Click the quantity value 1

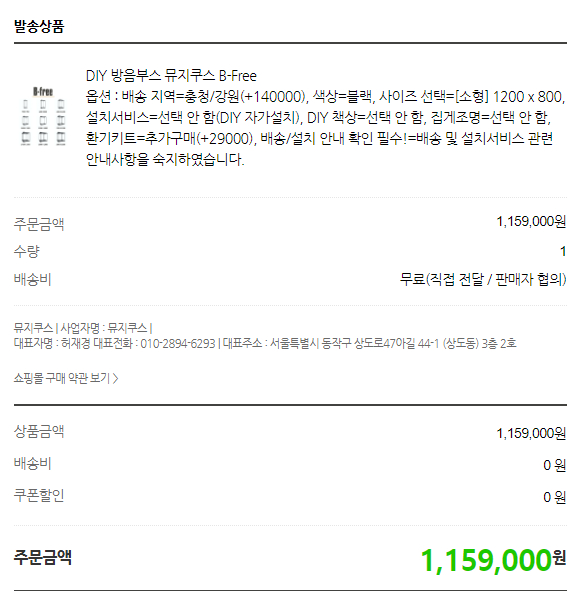(563, 251)
